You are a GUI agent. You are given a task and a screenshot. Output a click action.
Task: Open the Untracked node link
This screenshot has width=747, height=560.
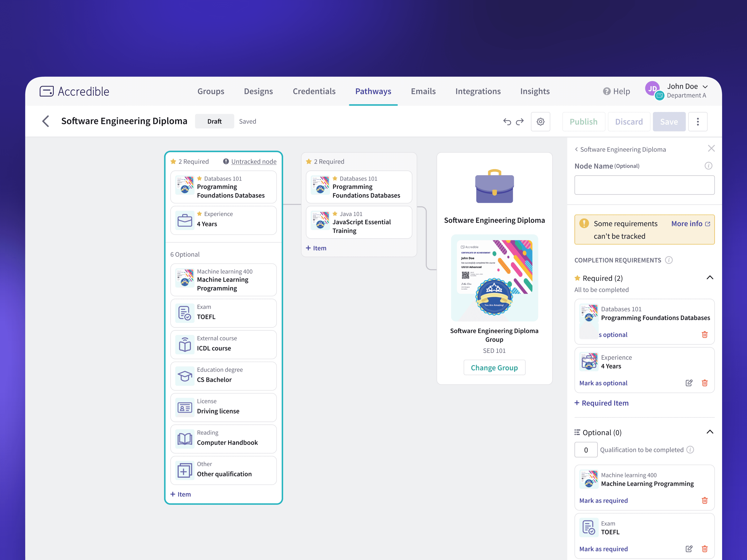click(254, 161)
